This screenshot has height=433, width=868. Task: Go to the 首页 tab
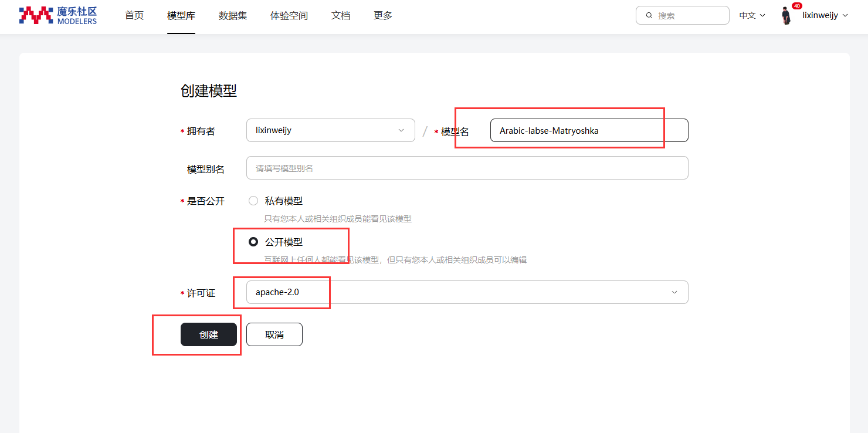134,16
